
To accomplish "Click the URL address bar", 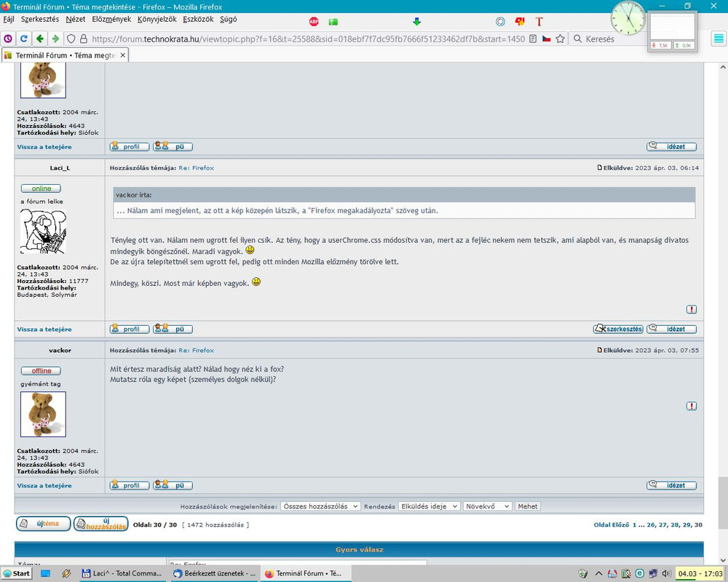I will point(308,39).
